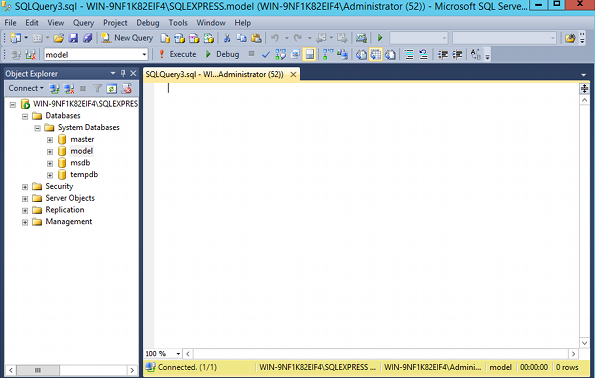Expand the Security folder node

(x=25, y=187)
